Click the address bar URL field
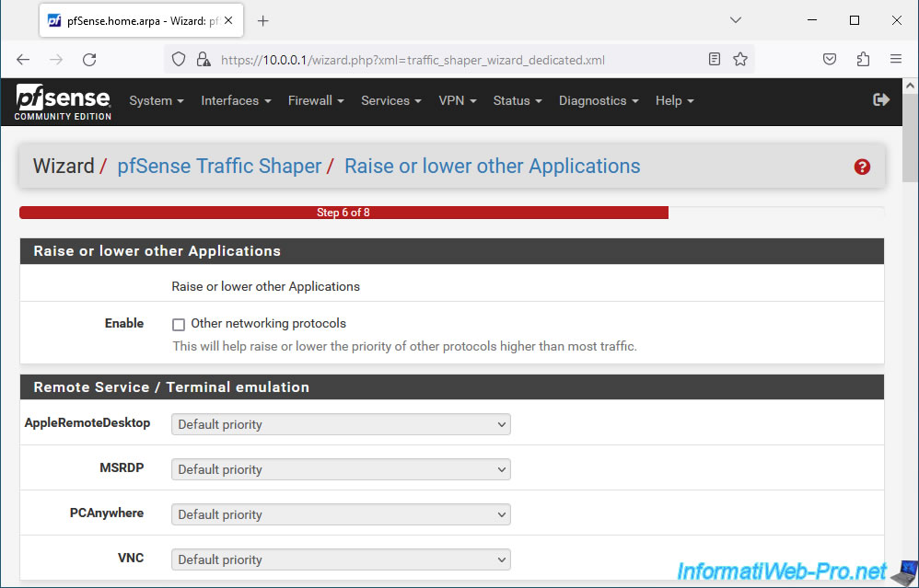 [x=459, y=60]
